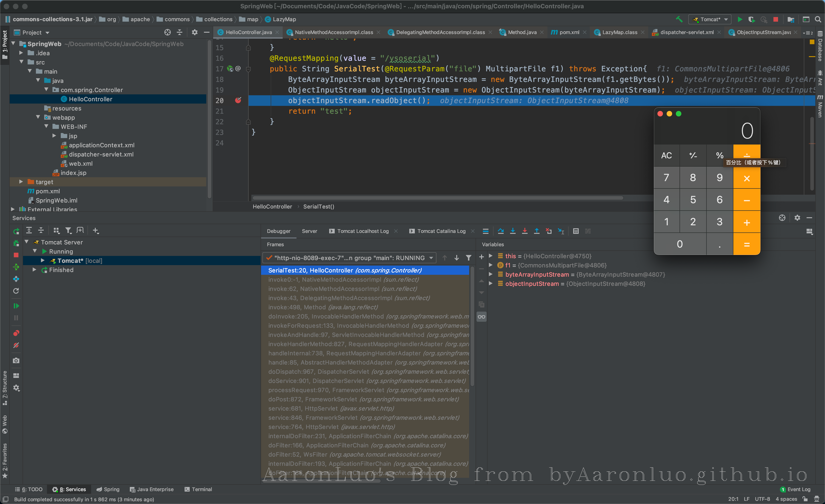
Task: Expand the target folder in project tree
Action: 21,182
